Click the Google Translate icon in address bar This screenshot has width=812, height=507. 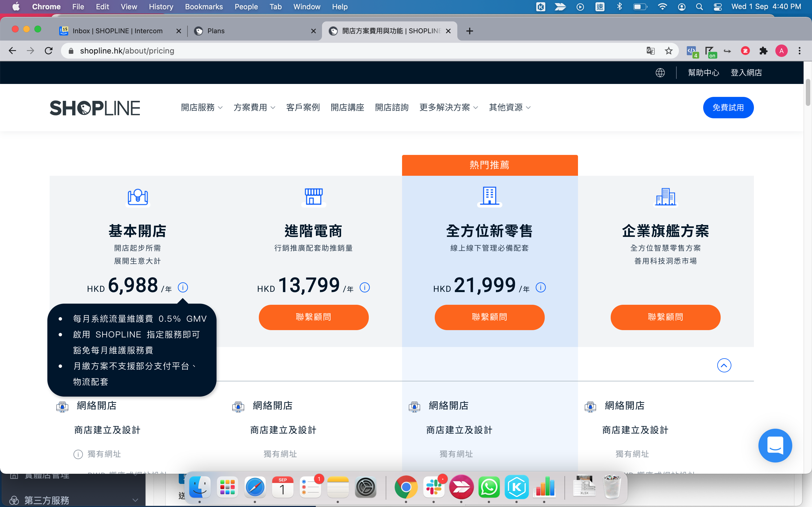click(x=650, y=51)
